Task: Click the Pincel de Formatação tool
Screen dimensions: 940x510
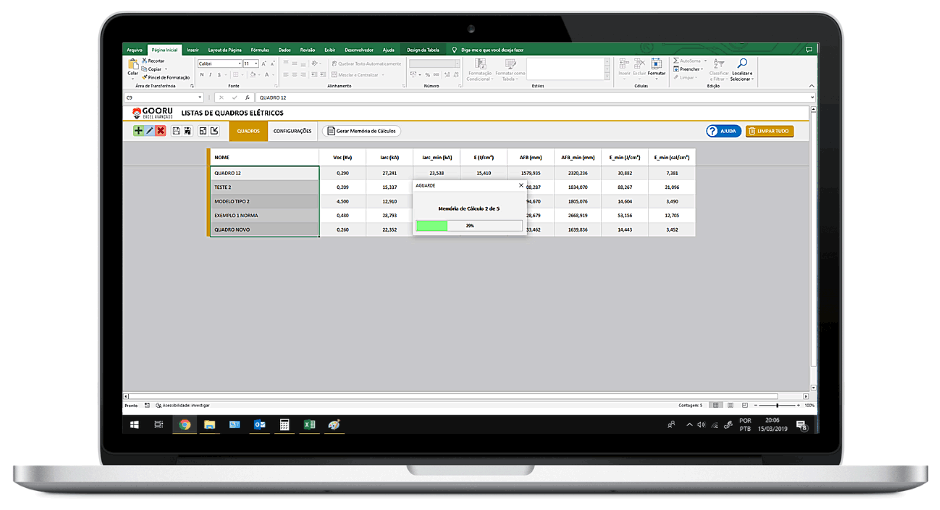Action: coord(165,77)
